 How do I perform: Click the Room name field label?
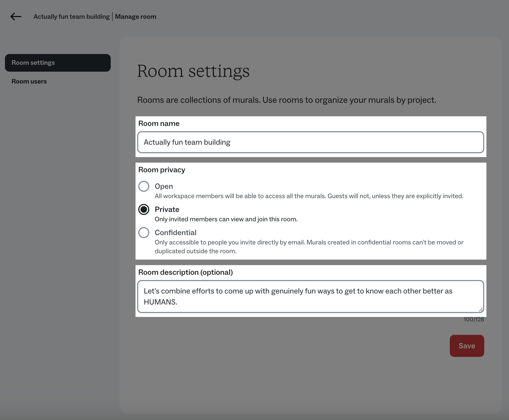[x=159, y=123]
